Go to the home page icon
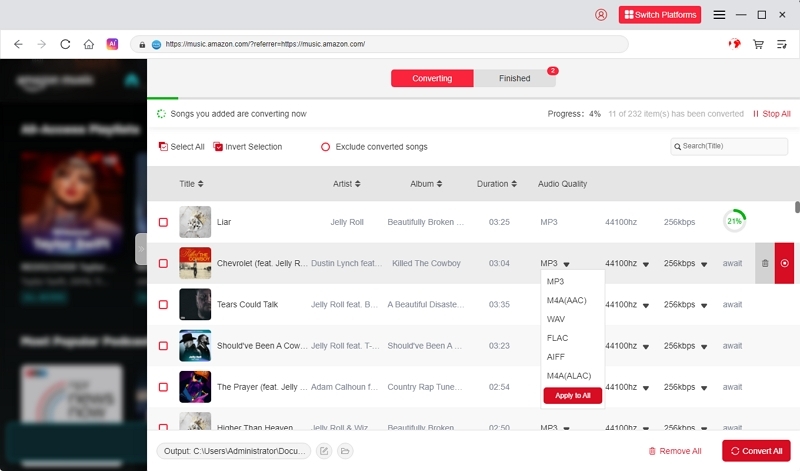Screen dimensions: 800x471 89,44
